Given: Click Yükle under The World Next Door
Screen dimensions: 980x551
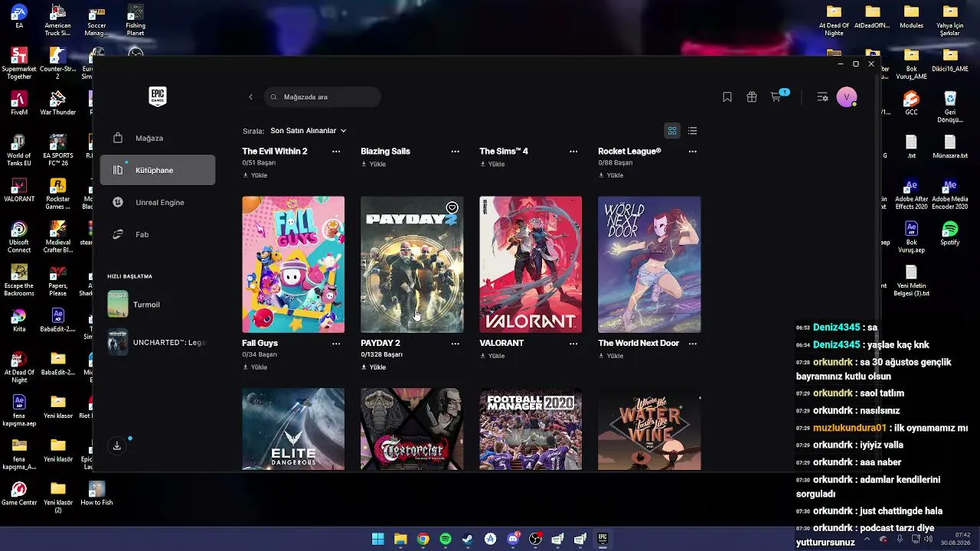Looking at the screenshot, I should [611, 356].
